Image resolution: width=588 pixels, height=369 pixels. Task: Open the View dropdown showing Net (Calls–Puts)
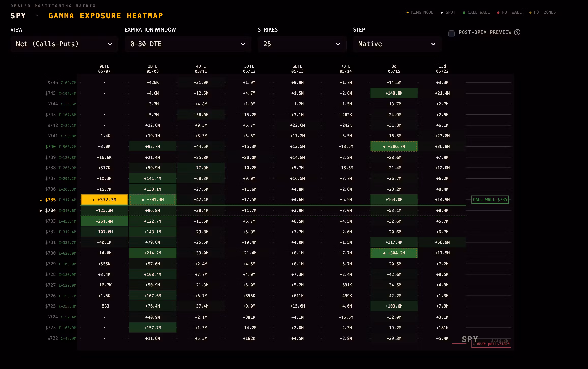tap(64, 44)
